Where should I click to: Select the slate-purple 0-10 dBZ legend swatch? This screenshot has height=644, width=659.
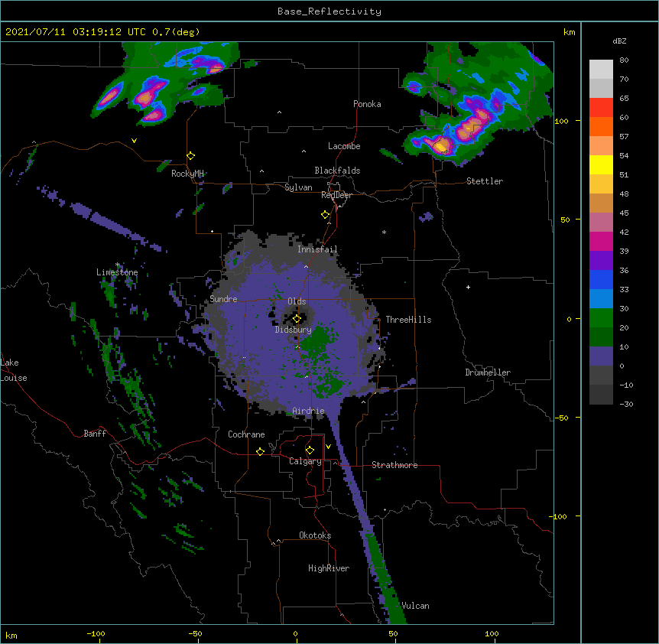601,356
